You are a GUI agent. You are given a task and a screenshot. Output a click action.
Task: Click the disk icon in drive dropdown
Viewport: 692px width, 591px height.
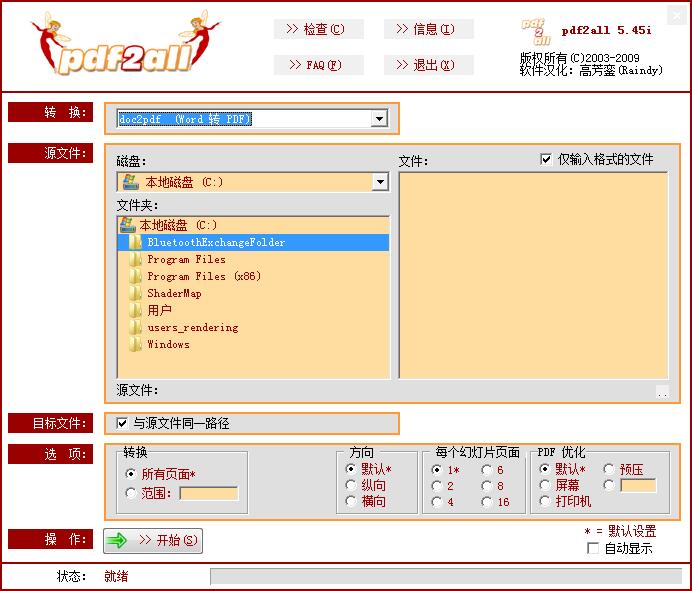(x=131, y=182)
